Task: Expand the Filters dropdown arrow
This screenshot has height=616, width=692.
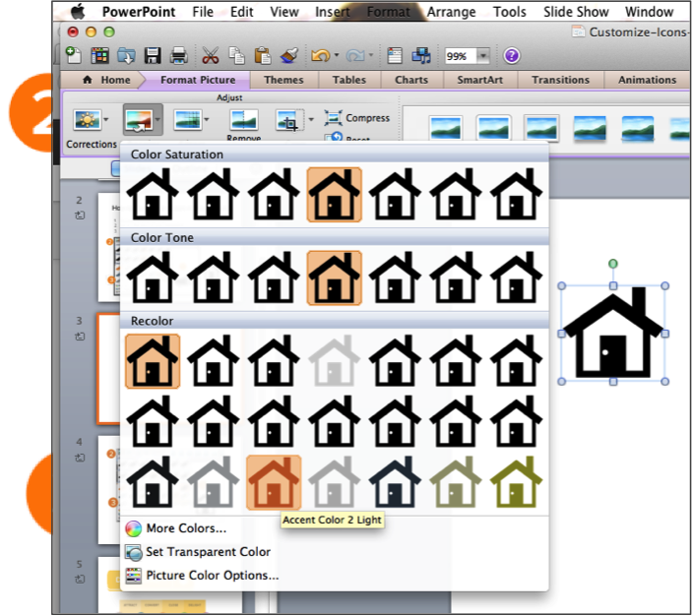Action: 207,120
